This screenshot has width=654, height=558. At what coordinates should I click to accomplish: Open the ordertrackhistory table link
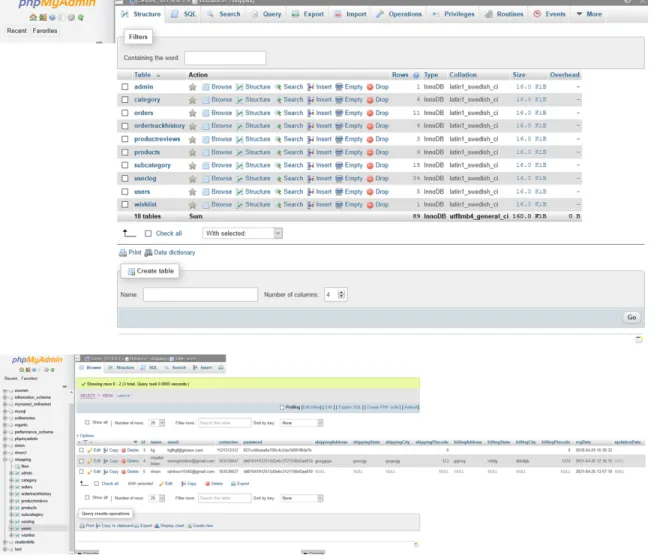(x=159, y=126)
